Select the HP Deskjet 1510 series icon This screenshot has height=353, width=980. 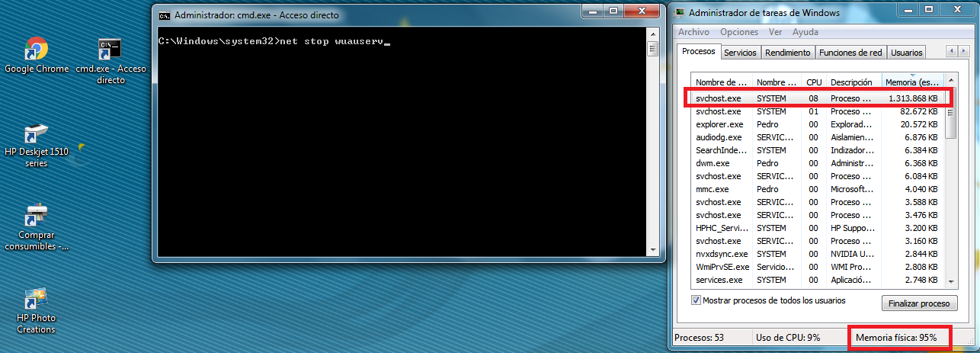[x=36, y=145]
